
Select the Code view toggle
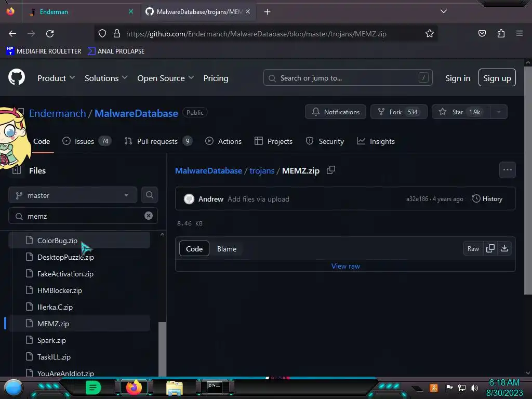194,249
